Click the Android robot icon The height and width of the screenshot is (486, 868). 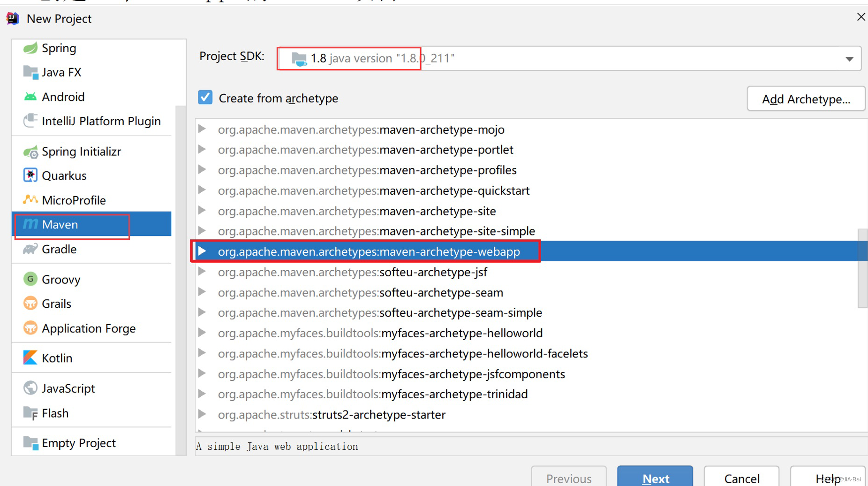(x=30, y=97)
